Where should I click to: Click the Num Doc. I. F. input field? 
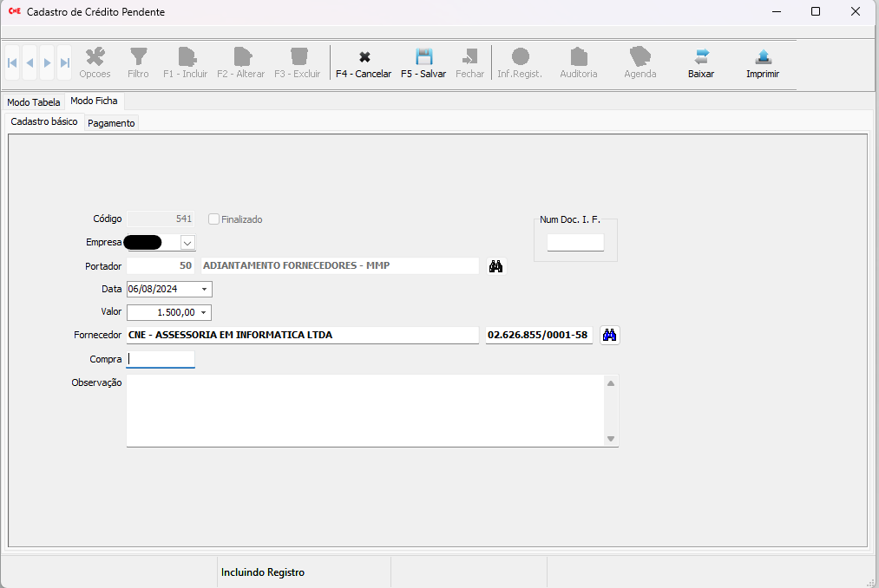(575, 243)
